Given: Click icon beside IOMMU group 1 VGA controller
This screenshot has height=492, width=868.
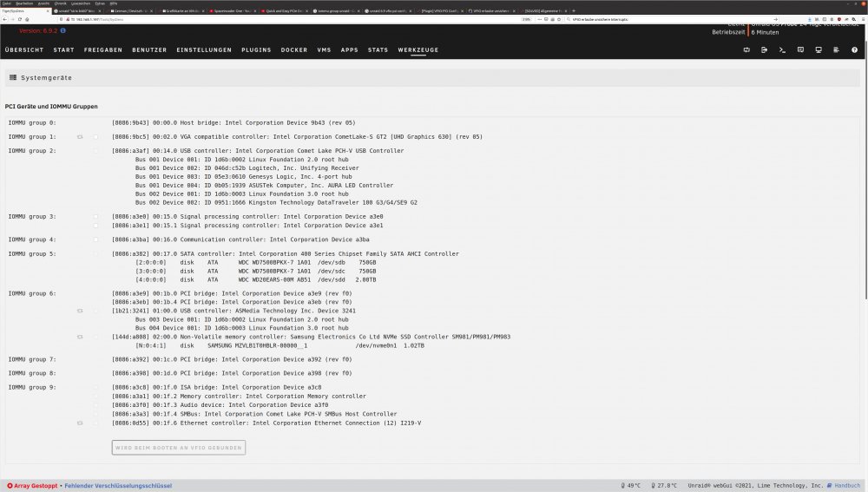Looking at the screenshot, I should (80, 137).
